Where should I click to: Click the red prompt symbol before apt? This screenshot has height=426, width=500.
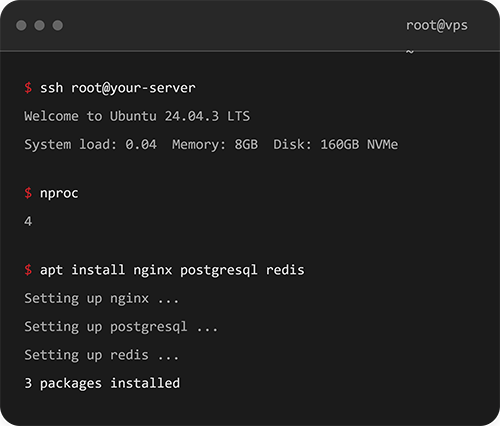pos(28,270)
